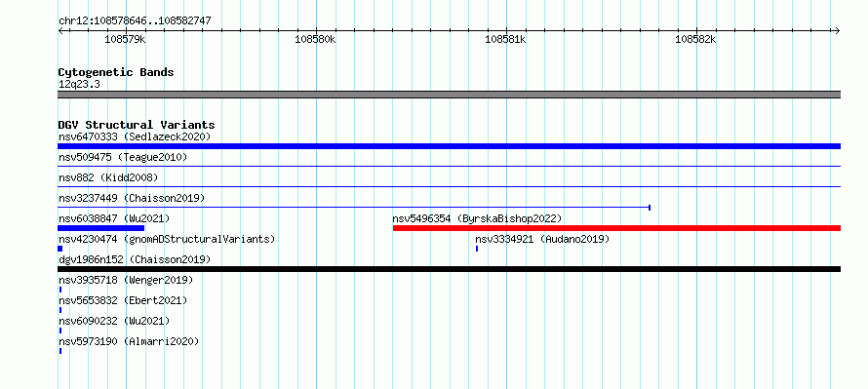
Task: Open the nsv5653832 (Ebert2021) label
Action: tap(123, 300)
